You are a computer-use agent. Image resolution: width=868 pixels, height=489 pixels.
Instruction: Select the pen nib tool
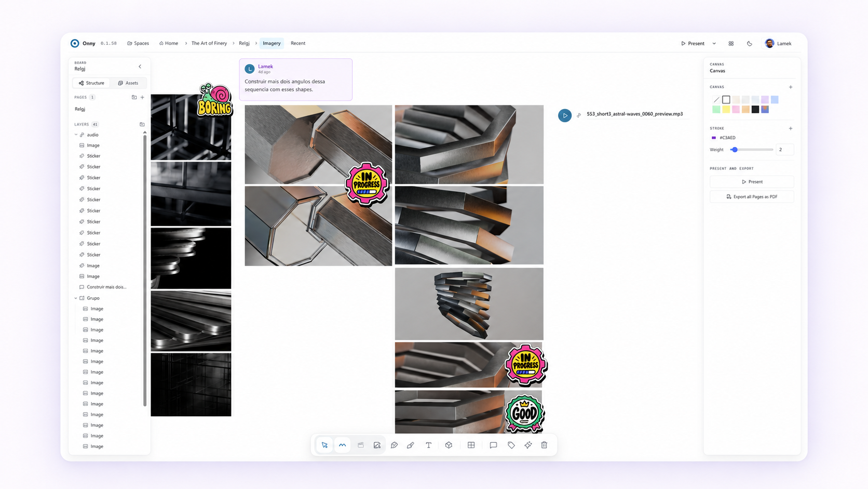point(394,445)
